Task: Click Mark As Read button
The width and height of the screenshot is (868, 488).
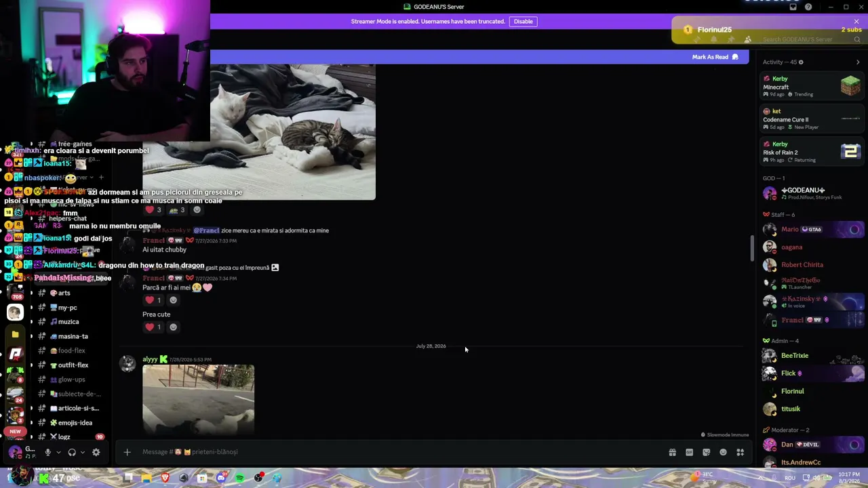Action: (x=715, y=57)
